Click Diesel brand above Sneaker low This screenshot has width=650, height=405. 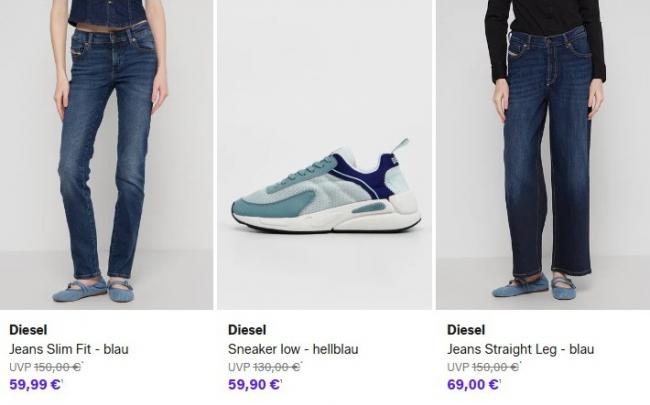[247, 330]
